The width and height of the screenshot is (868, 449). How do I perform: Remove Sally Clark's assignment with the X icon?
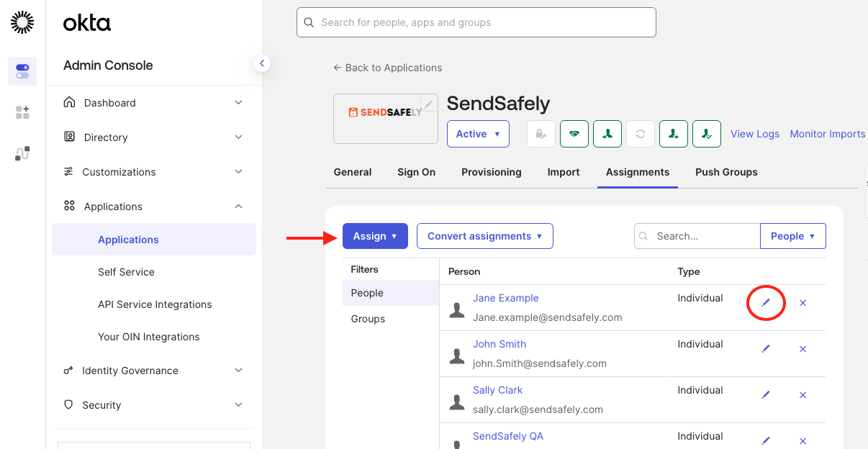[803, 395]
